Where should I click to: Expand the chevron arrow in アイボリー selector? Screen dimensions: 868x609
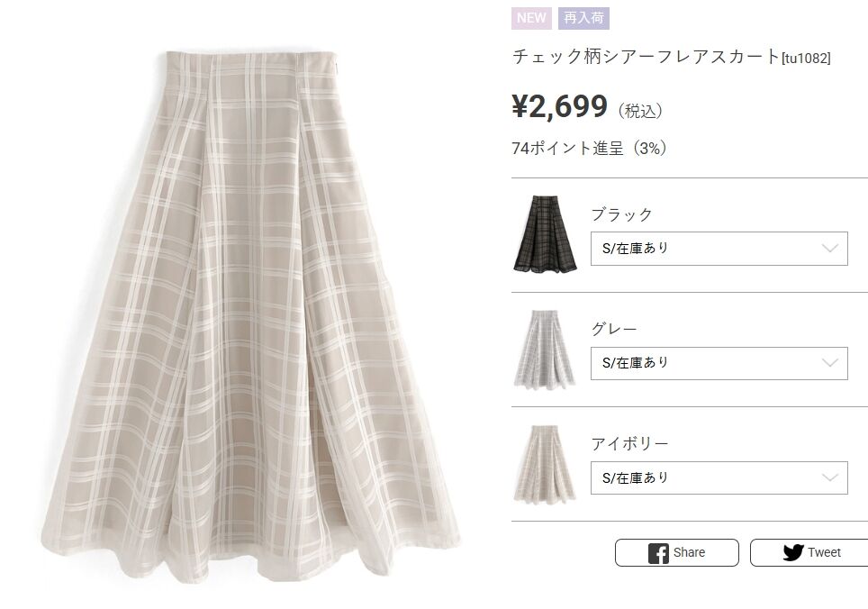pyautogui.click(x=830, y=477)
